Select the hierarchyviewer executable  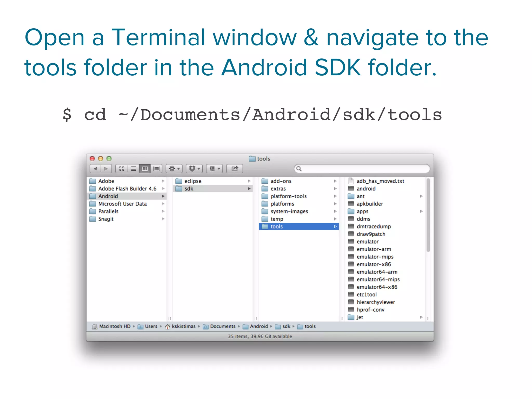pyautogui.click(x=385, y=302)
